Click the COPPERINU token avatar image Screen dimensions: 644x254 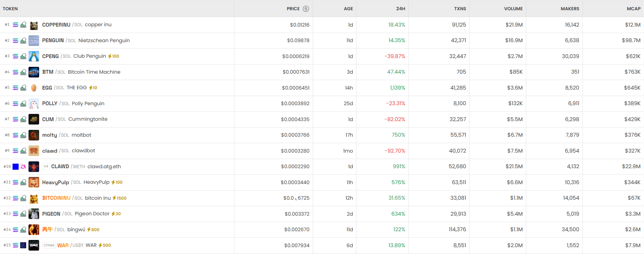pyautogui.click(x=34, y=25)
